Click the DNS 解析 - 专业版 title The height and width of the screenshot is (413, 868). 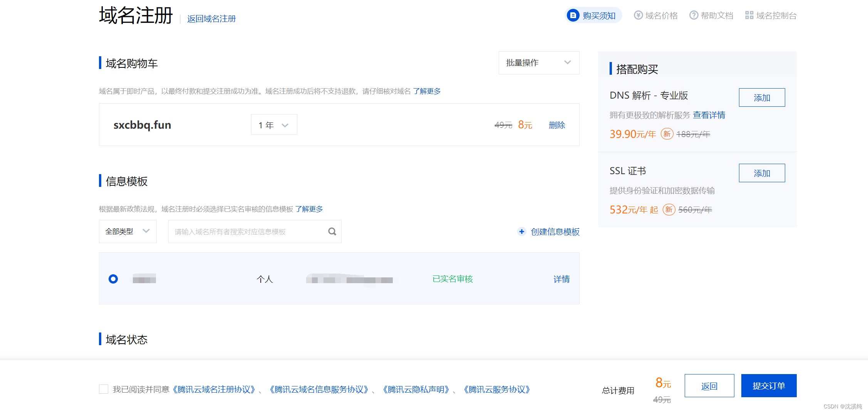click(x=649, y=96)
